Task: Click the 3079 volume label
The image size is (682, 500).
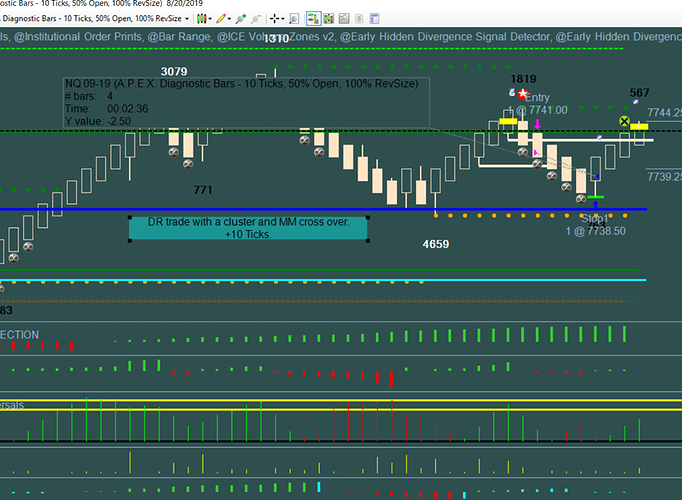Action: pos(174,71)
